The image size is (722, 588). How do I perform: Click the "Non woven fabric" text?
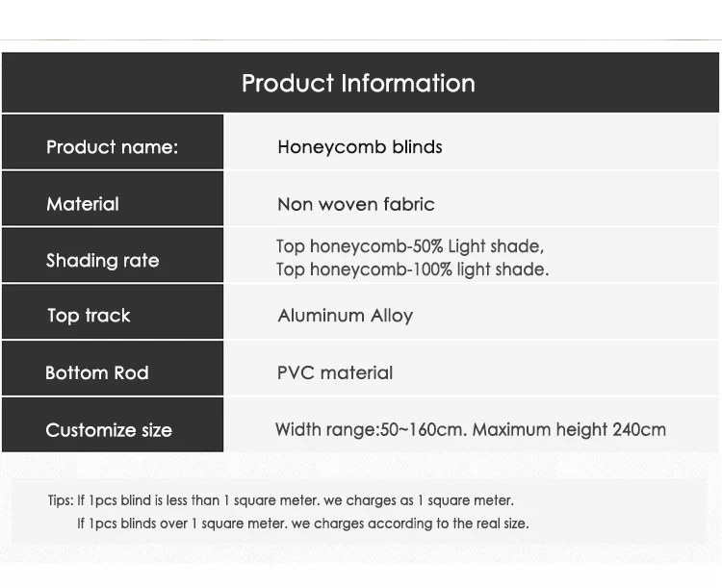click(356, 204)
